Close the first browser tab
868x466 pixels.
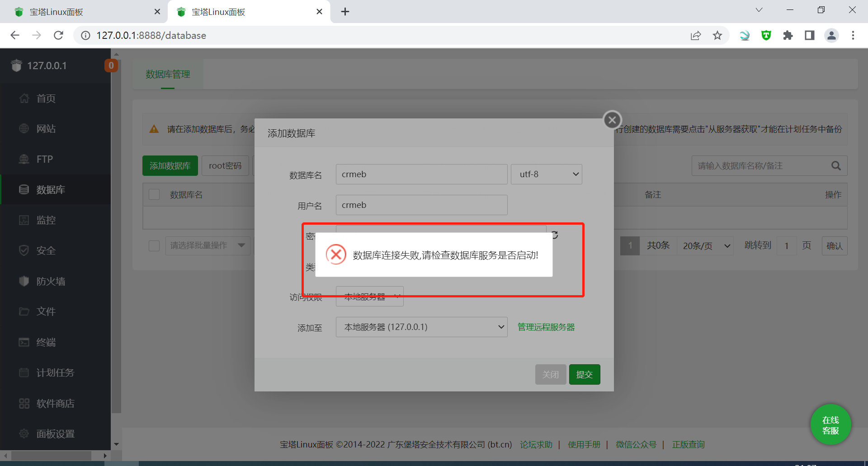click(157, 12)
